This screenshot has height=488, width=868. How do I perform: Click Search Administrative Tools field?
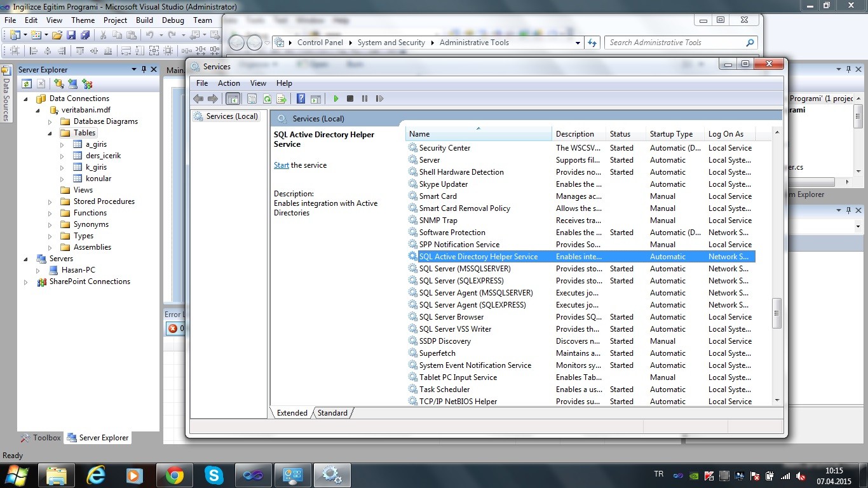[x=682, y=43]
